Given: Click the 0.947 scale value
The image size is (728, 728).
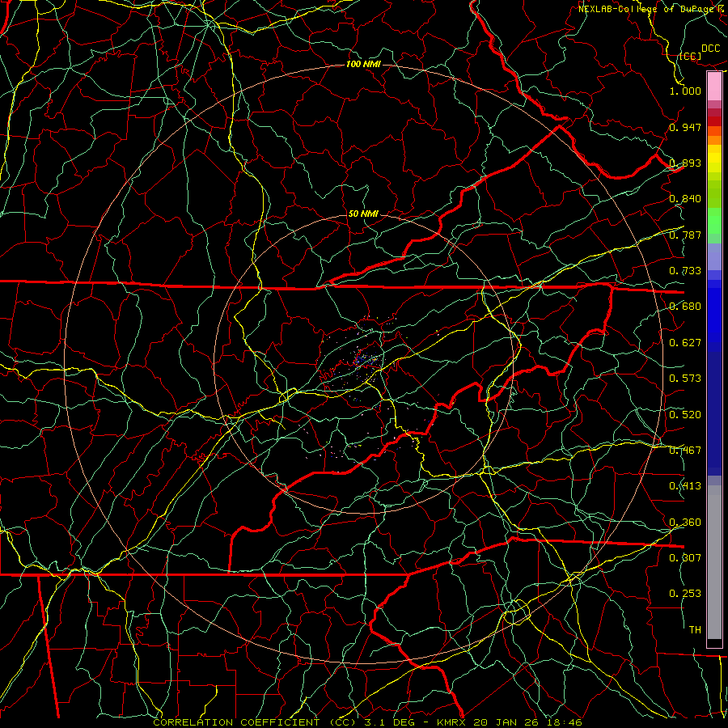Looking at the screenshot, I should point(685,127).
